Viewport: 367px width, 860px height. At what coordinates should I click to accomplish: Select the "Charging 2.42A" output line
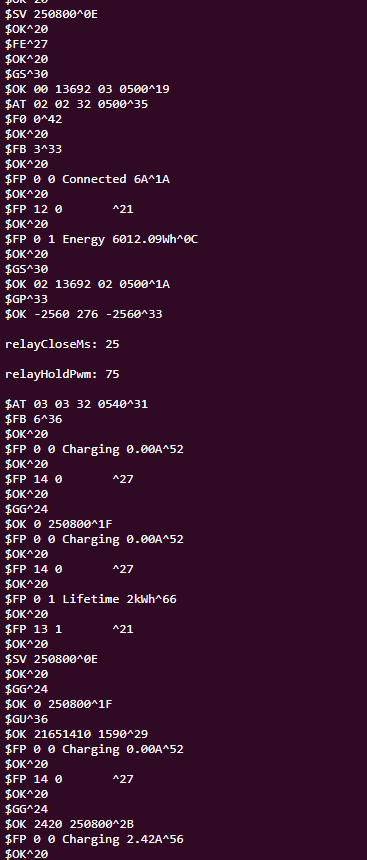(94, 839)
